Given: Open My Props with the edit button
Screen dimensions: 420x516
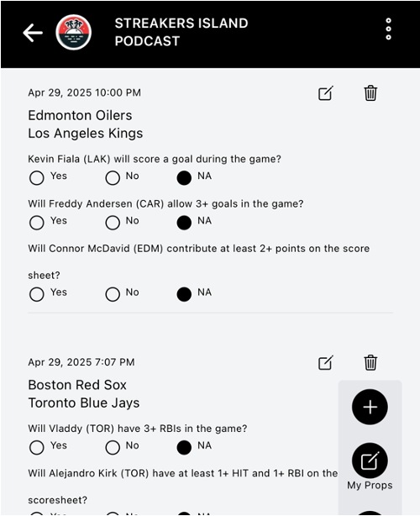Looking at the screenshot, I should 370,461.
